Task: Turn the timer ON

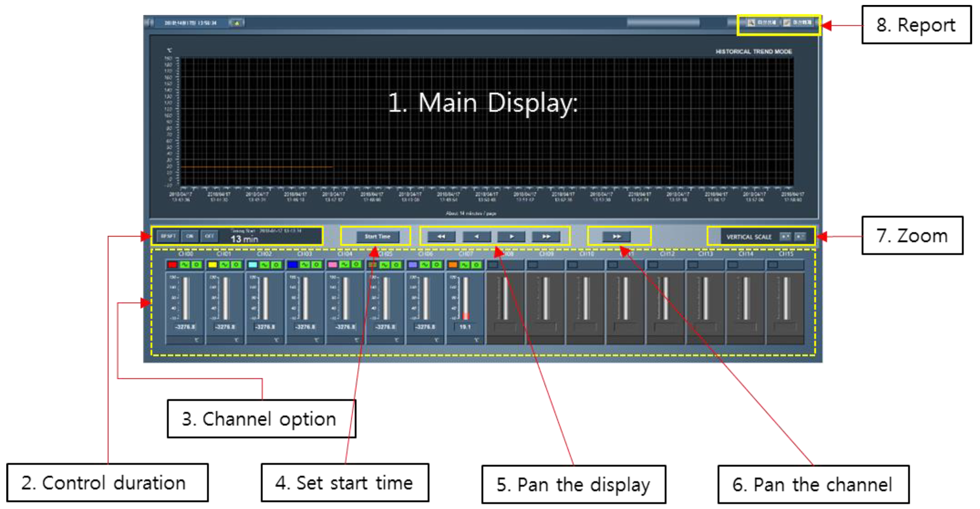Action: click(189, 236)
